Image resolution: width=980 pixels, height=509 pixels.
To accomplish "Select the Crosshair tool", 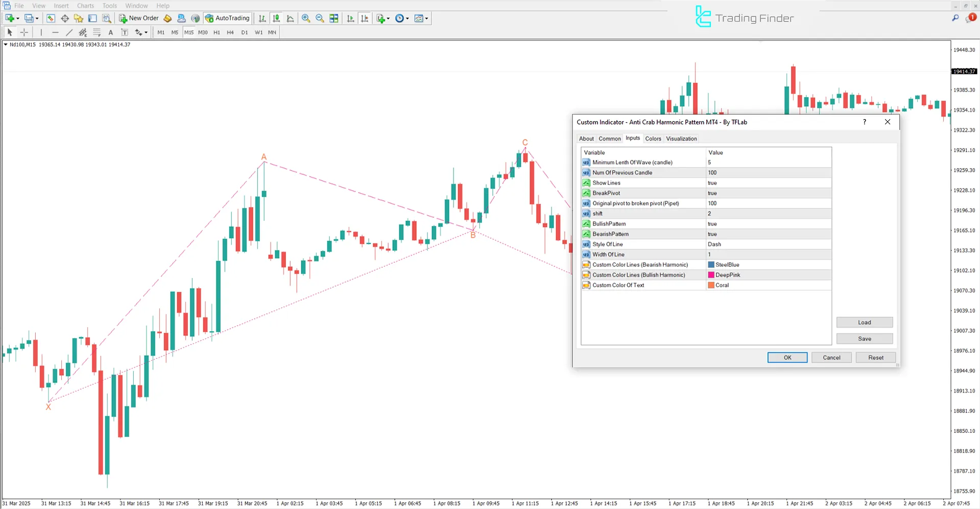I will (x=24, y=32).
